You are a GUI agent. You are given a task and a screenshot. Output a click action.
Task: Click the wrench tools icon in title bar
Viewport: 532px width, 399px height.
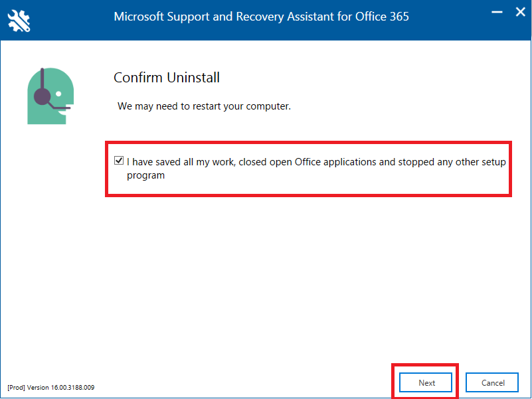click(x=19, y=21)
